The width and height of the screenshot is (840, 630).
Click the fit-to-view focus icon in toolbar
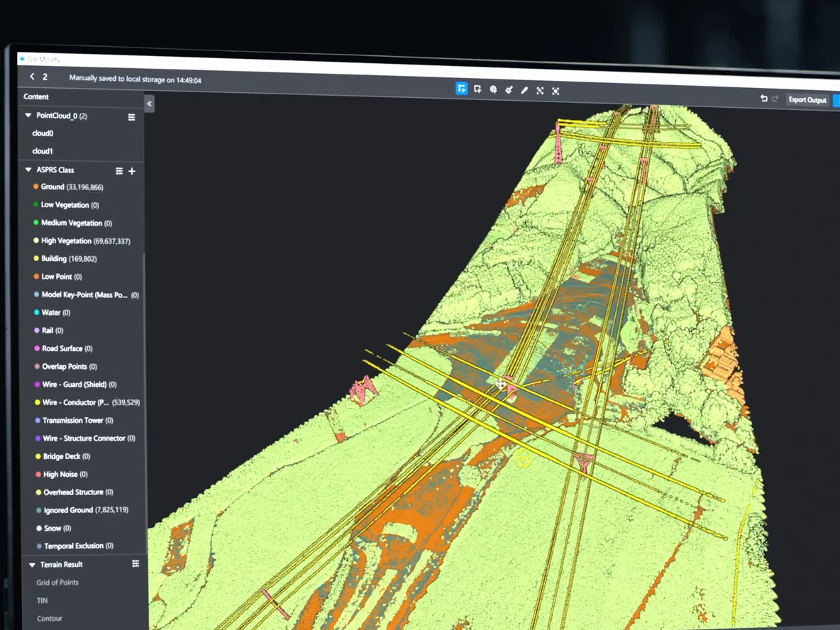556,91
